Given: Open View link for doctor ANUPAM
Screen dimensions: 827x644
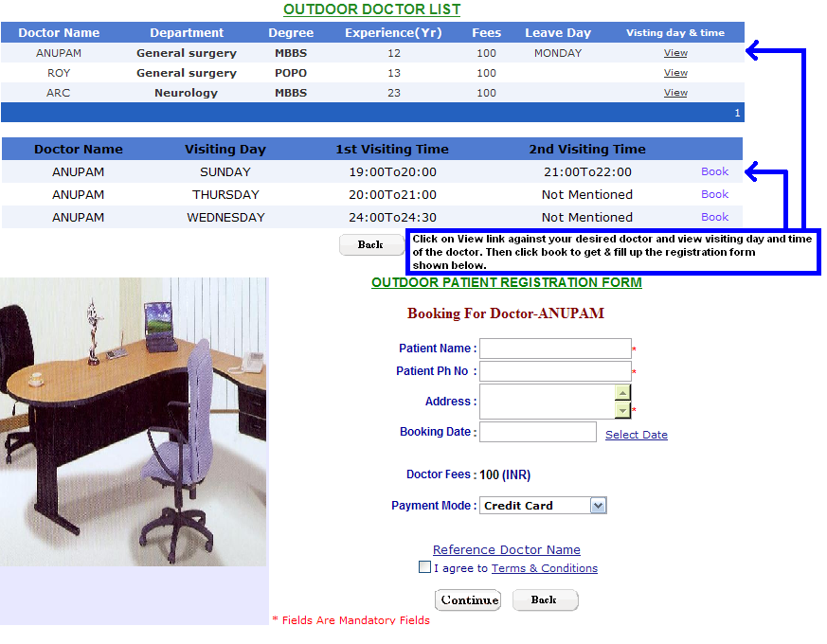Looking at the screenshot, I should point(675,53).
